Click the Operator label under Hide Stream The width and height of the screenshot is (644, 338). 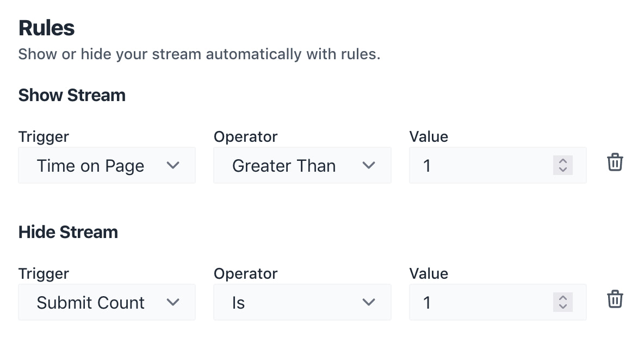point(245,273)
